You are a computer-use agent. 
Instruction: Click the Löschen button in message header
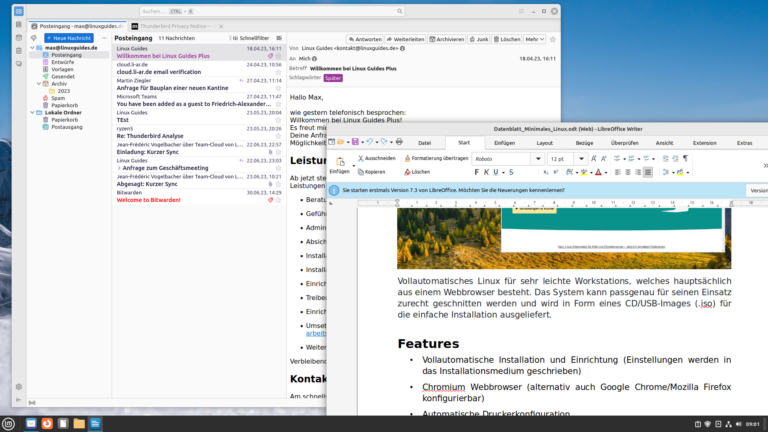point(506,39)
